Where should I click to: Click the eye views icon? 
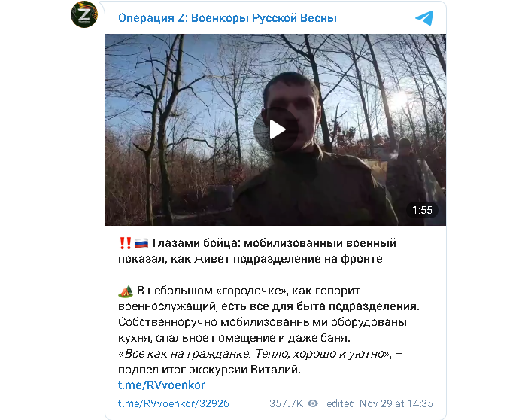pos(313,403)
